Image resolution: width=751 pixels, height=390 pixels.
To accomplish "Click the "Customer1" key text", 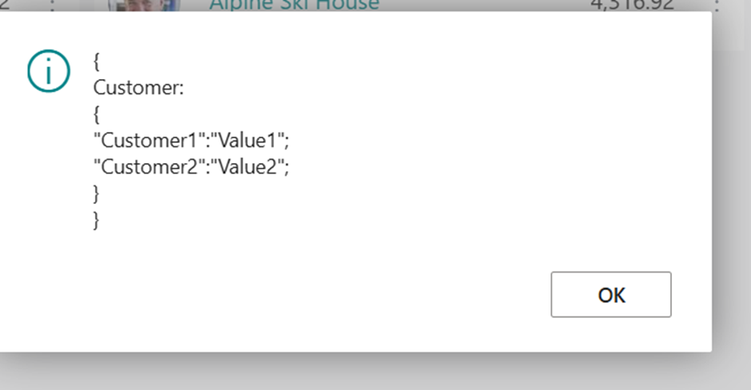I will 148,140.
